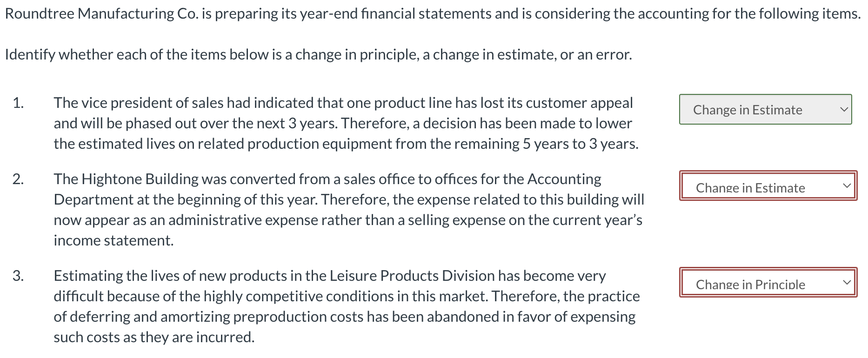
Task: Click the red-outlined dropdown next to the Leisure Products item
Action: click(768, 283)
